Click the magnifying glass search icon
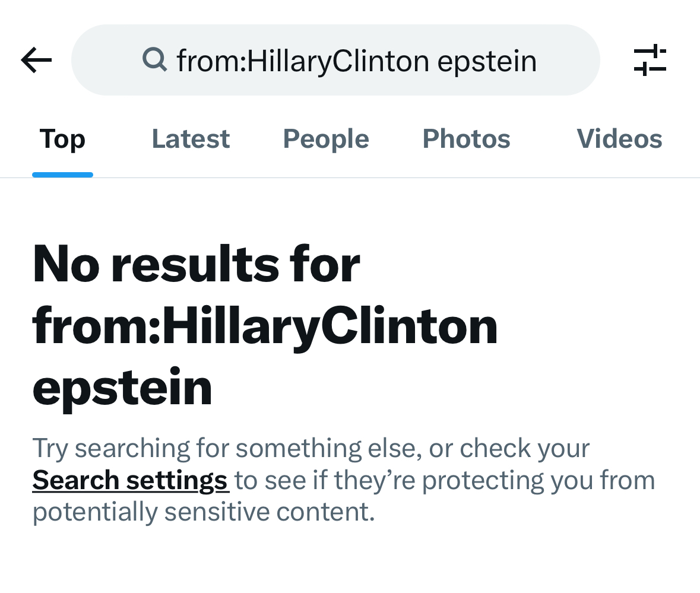The image size is (700, 593). click(154, 60)
